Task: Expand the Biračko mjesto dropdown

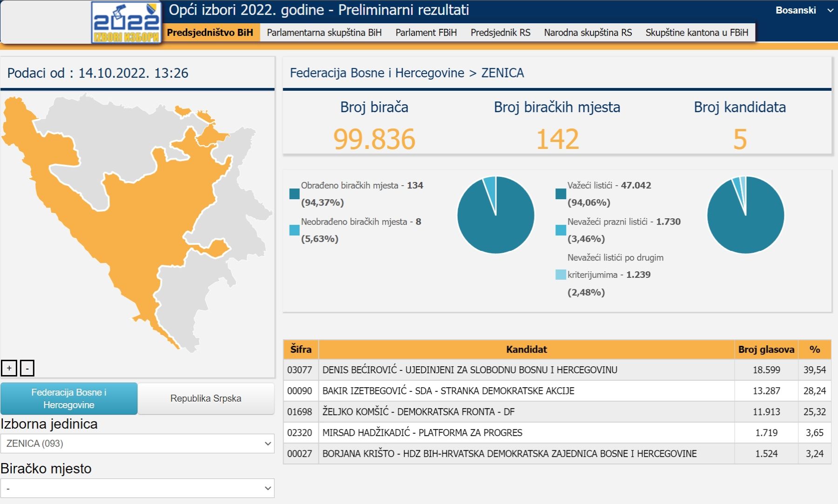Action: pos(137,488)
